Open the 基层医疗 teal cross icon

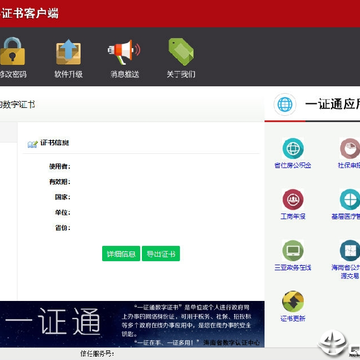coord(350,199)
